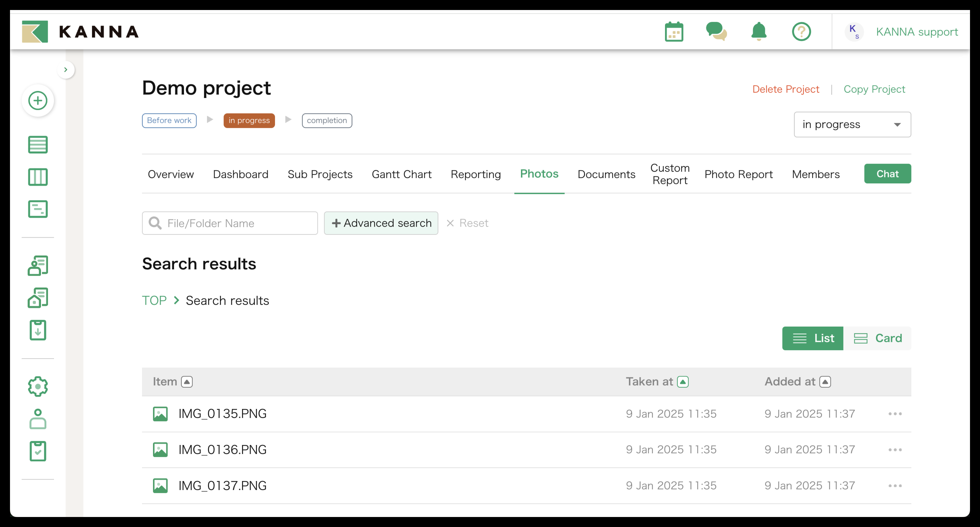The image size is (980, 527).
Task: Click the add new plus circle icon
Action: click(x=38, y=101)
